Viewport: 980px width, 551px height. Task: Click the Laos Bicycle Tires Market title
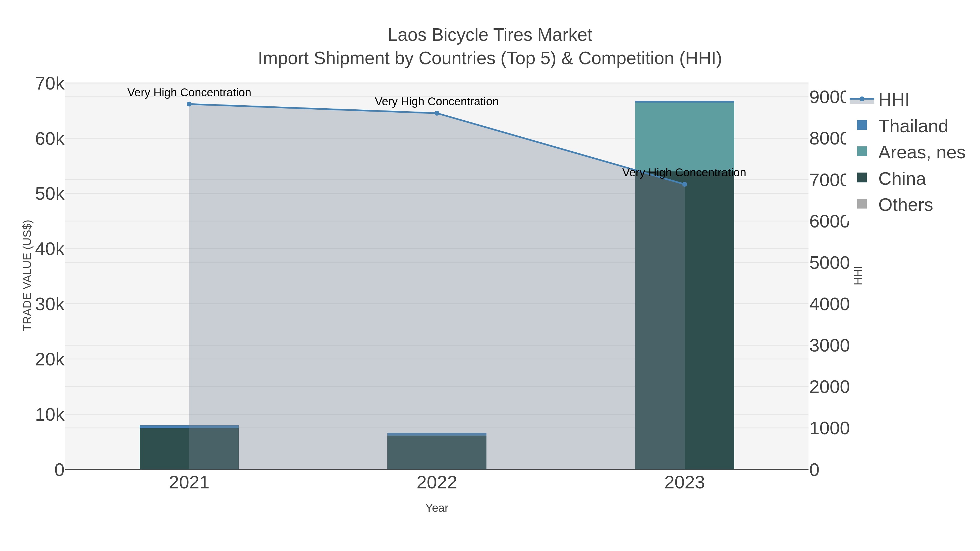pyautogui.click(x=490, y=35)
